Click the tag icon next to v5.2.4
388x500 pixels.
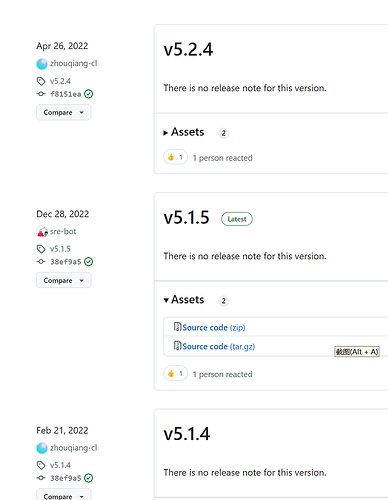(x=41, y=81)
